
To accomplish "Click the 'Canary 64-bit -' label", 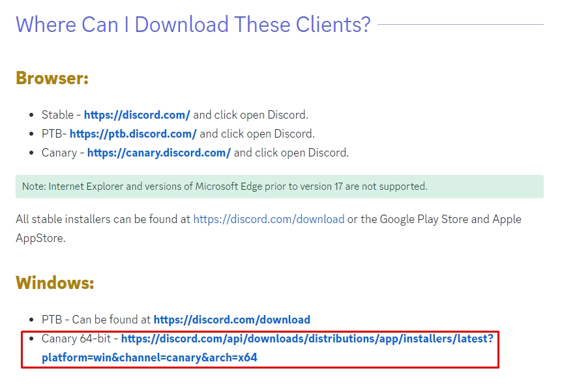I will (x=80, y=339).
